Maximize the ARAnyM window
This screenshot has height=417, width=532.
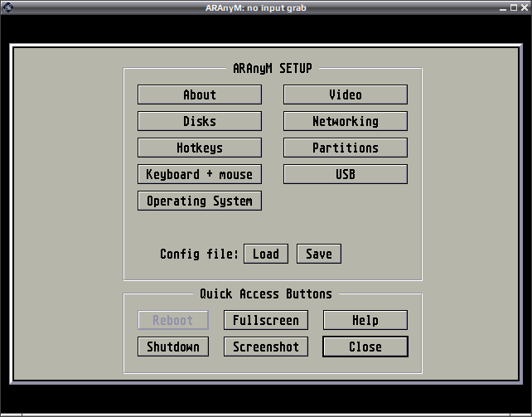tap(514, 7)
